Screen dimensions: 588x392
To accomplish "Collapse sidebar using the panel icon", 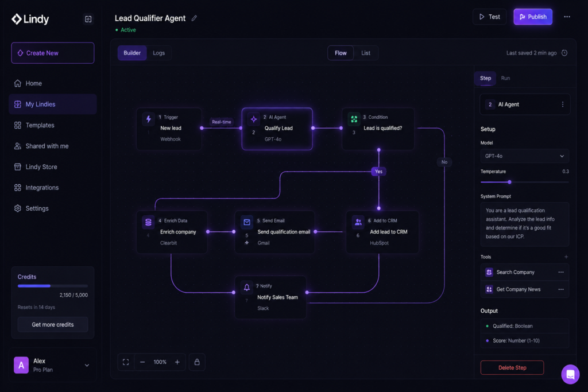I will (88, 19).
